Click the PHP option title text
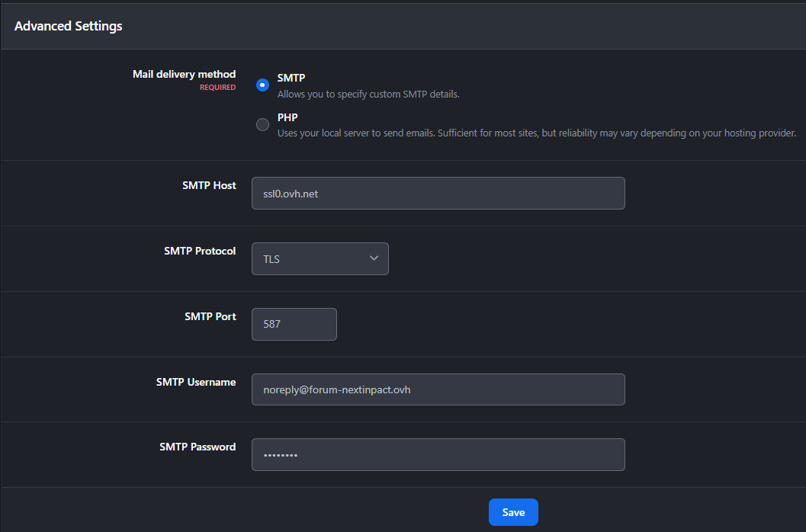Viewport: 806px width, 532px height. tap(288, 117)
